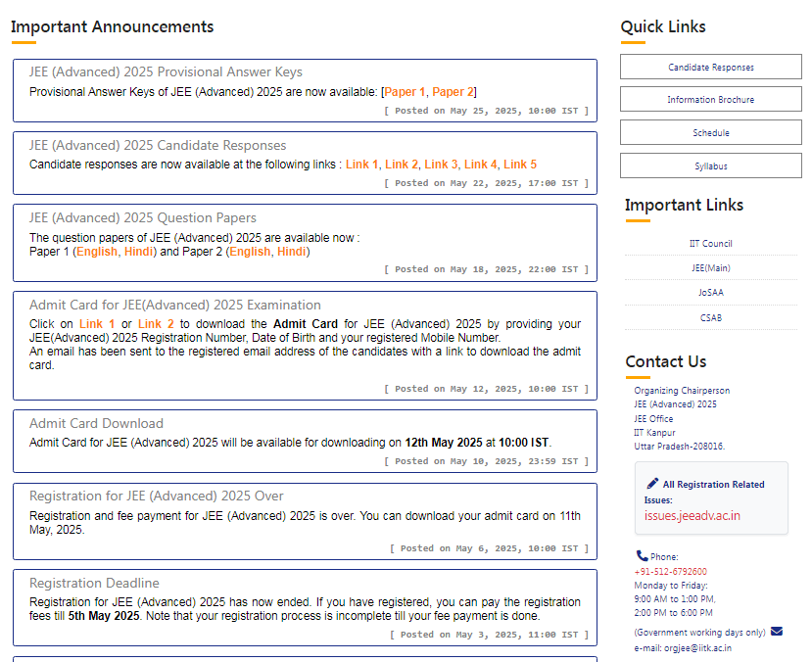Visit the issues.jeeadv.ac.in link
812x662 pixels.
coord(692,516)
